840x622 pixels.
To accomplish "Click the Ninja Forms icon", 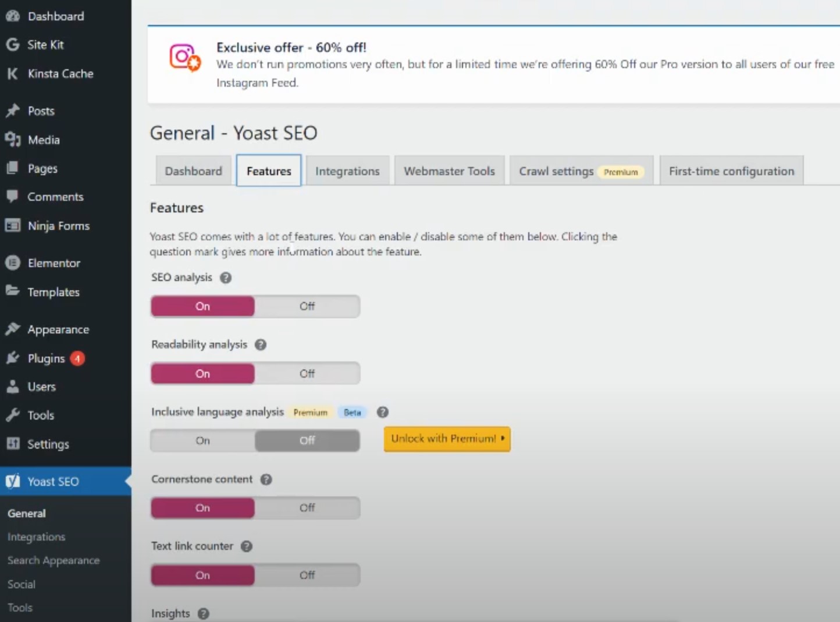I will coord(13,226).
